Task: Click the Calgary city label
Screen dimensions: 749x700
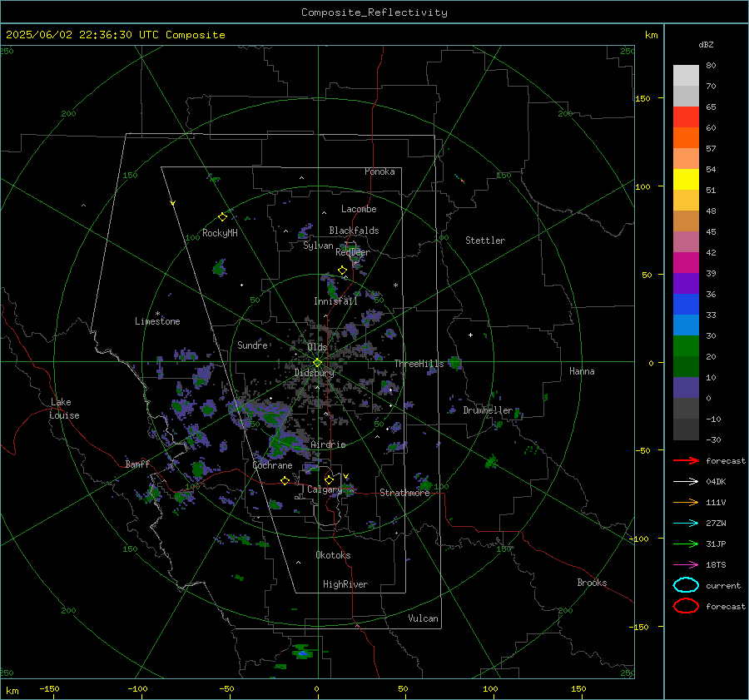Action: (x=325, y=489)
